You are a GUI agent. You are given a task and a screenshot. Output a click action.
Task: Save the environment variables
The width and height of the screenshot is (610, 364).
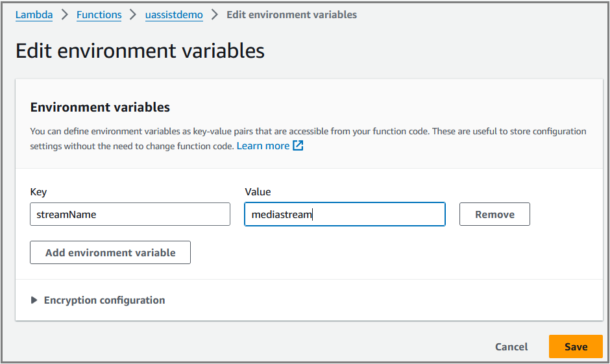[576, 346]
